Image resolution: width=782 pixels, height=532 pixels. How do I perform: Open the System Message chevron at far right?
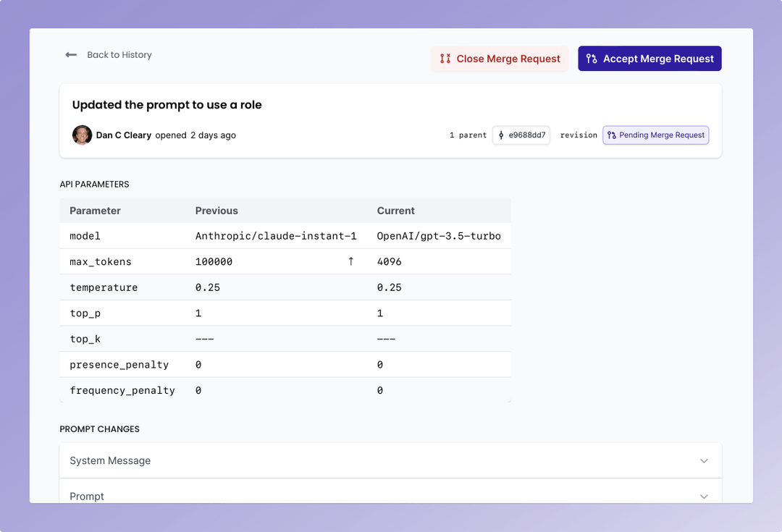[703, 460]
